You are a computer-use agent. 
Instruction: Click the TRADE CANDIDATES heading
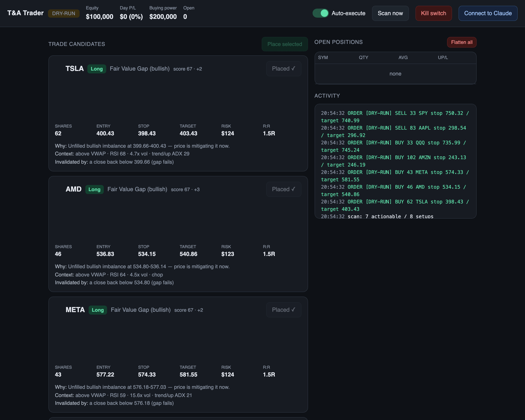coord(77,44)
